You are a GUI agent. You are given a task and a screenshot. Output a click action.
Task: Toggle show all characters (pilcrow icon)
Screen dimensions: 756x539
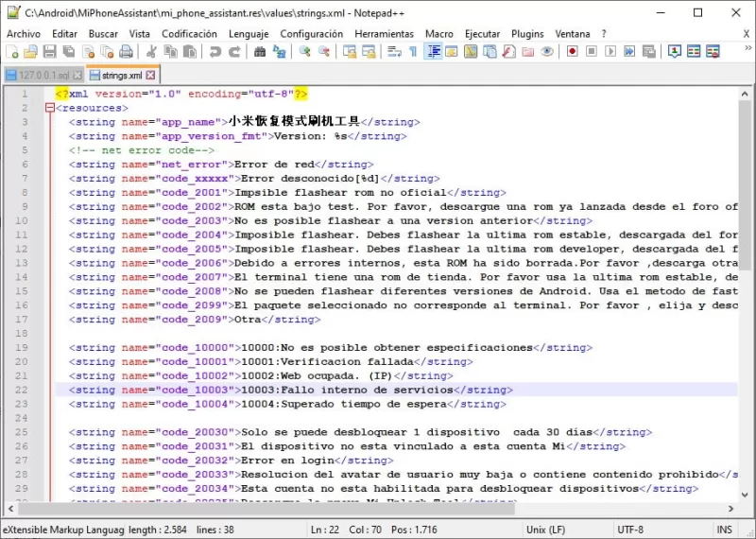(413, 51)
